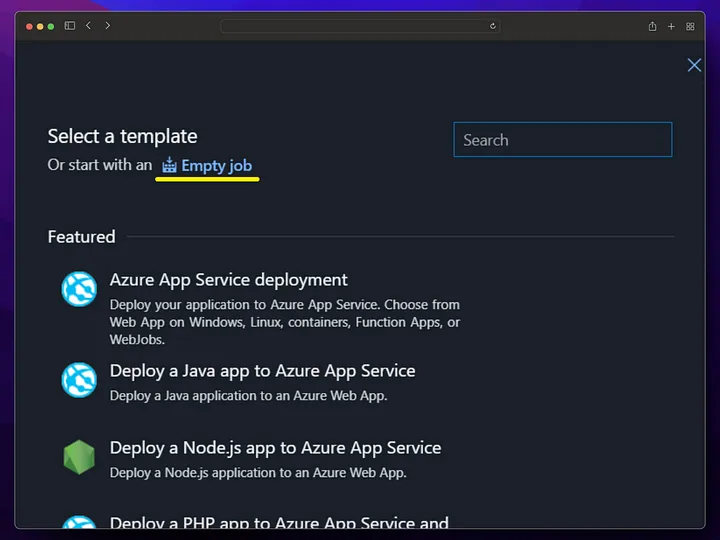Click the Azure App Service description paragraph
720x540 pixels.
pyautogui.click(x=285, y=322)
